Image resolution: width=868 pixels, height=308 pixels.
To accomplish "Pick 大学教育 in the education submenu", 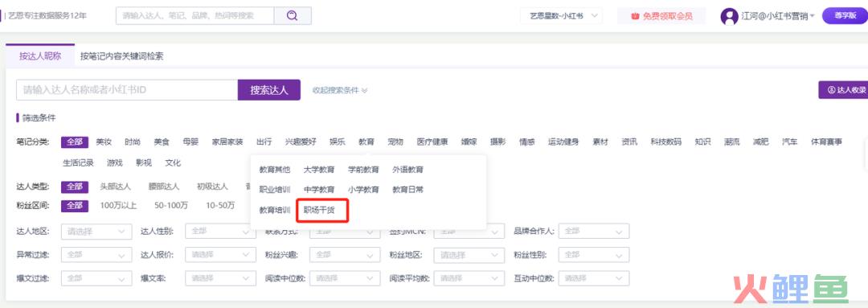I will 319,170.
